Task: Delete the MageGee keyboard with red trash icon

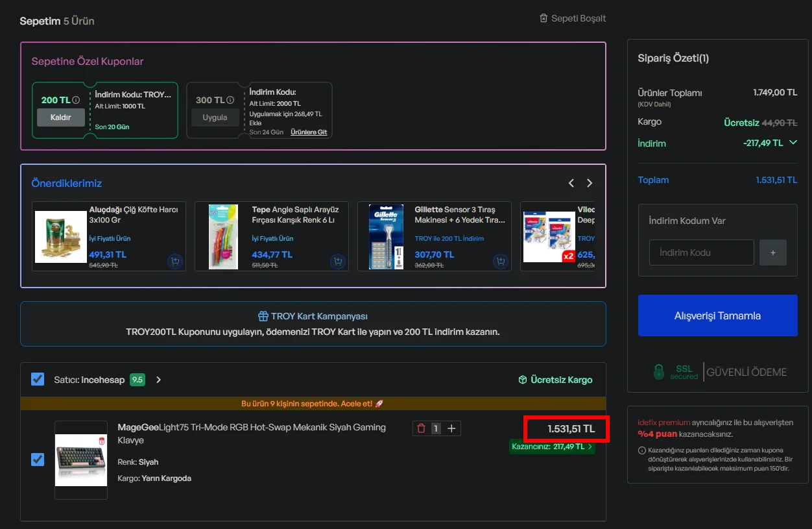Action: coord(421,428)
